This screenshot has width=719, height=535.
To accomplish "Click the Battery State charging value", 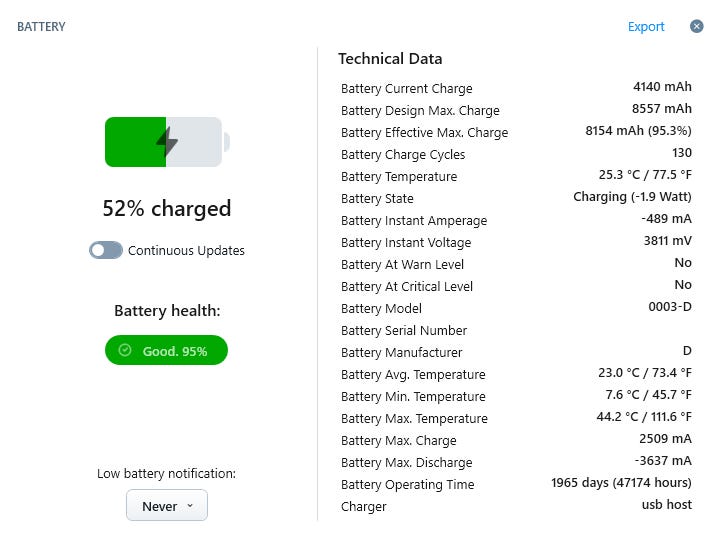I will tap(632, 197).
